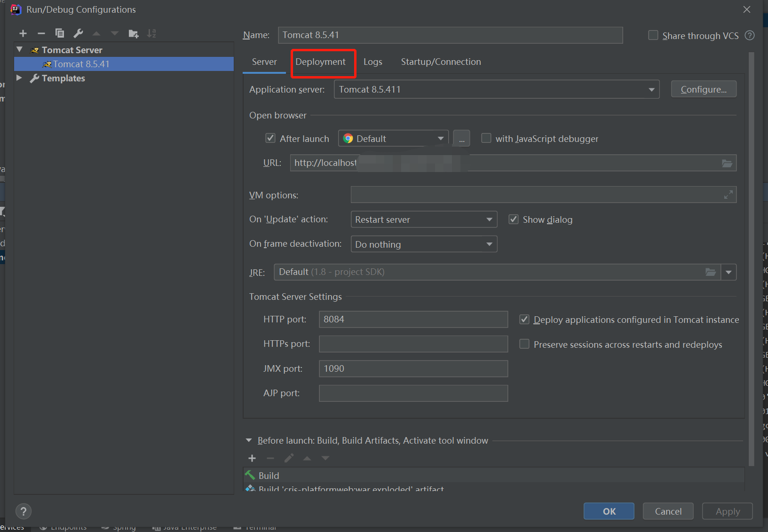Toggle the Show dialog checkbox
Screen dimensions: 768x532
click(x=514, y=219)
